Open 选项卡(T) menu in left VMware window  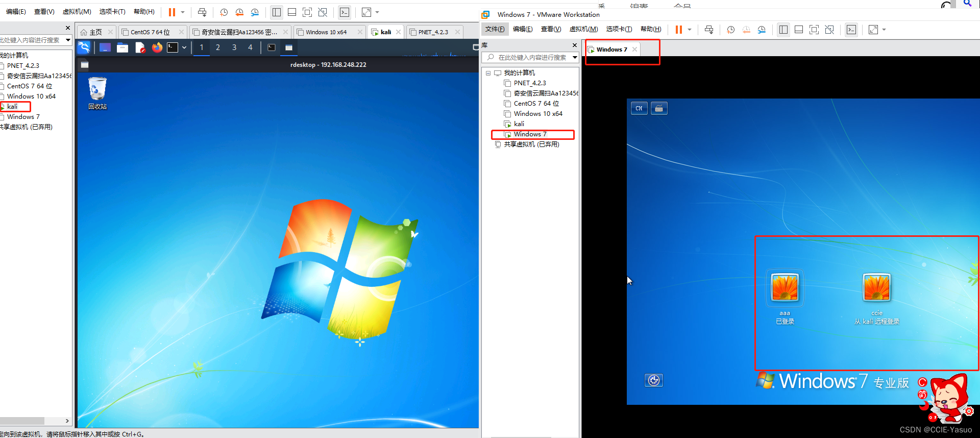pos(112,12)
